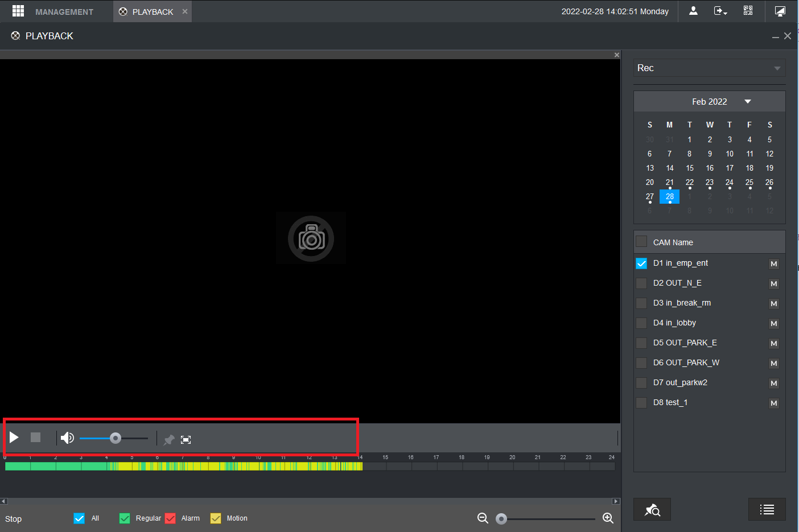Open the QR code icon
This screenshot has height=532, width=799.
(x=748, y=11)
